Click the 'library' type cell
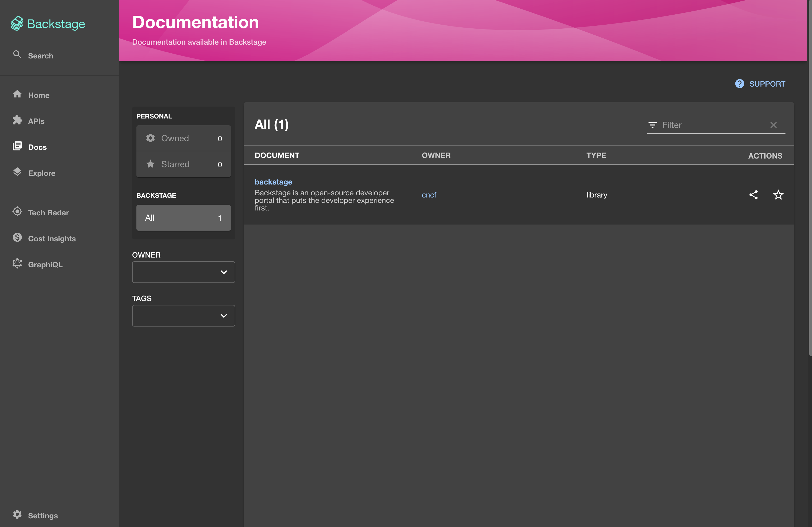Image resolution: width=812 pixels, height=527 pixels. tap(597, 195)
